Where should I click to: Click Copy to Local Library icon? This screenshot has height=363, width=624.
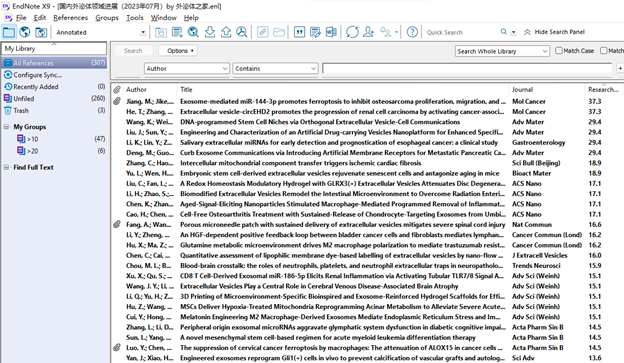161,32
